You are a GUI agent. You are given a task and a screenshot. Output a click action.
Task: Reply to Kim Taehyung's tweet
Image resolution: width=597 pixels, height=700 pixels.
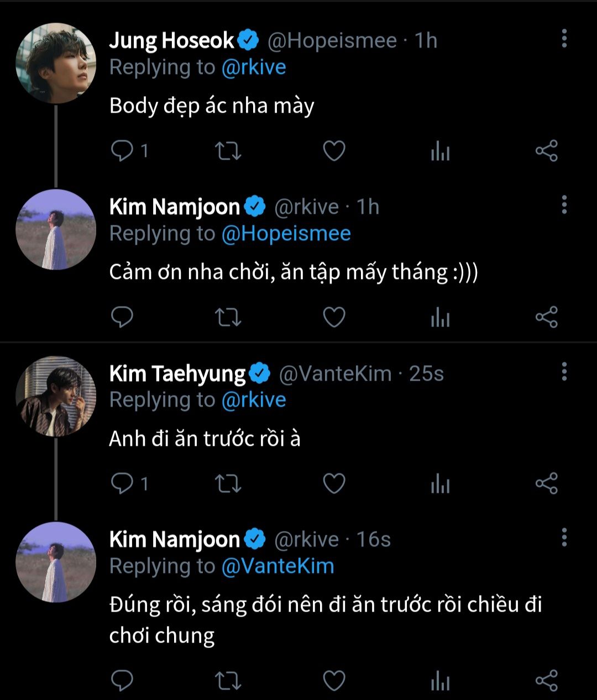click(x=122, y=484)
